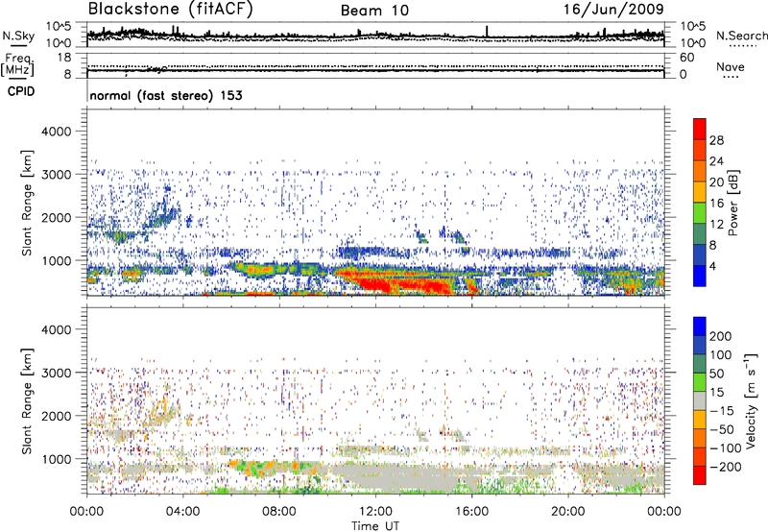This screenshot has width=768, height=532.
Task: Click the "60" Nave axis tick
Action: tap(686, 58)
